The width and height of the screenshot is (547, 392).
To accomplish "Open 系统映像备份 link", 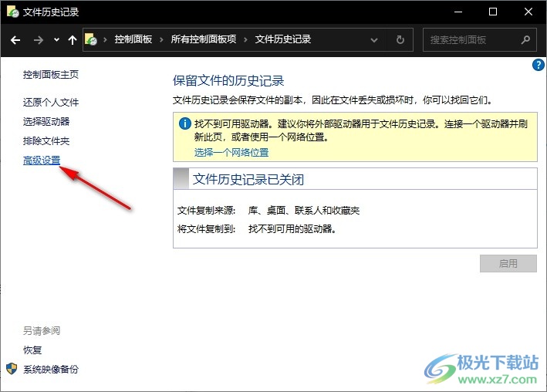I will [51, 370].
